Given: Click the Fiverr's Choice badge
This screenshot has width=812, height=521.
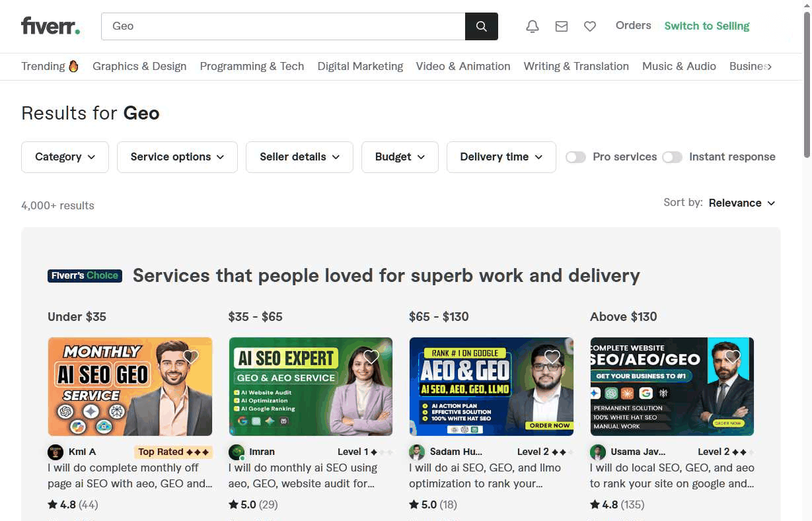Looking at the screenshot, I should [x=85, y=275].
